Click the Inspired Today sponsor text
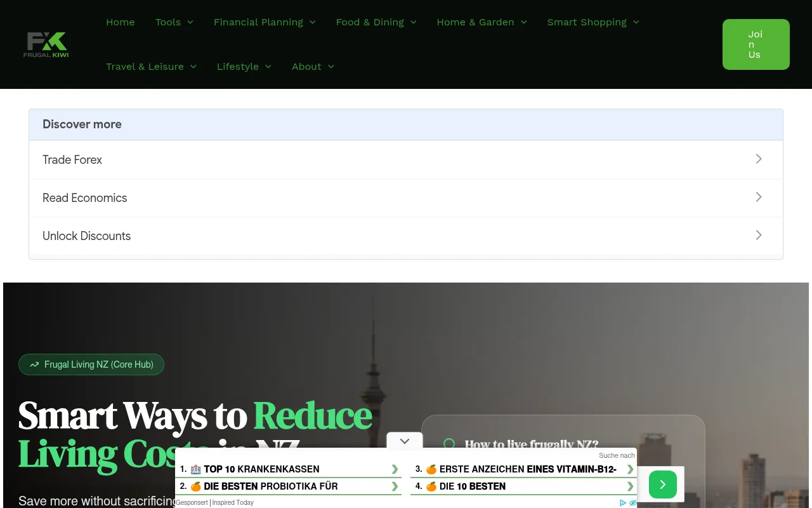This screenshot has height=508, width=812. 233,502
